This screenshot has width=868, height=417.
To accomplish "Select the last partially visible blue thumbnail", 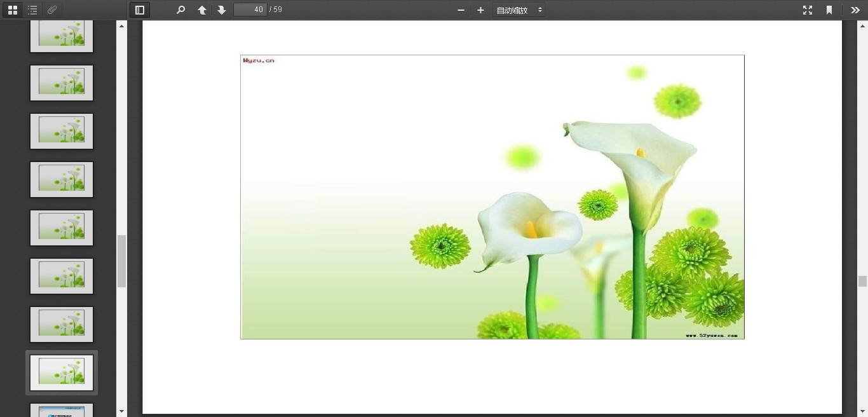I will 62,410.
